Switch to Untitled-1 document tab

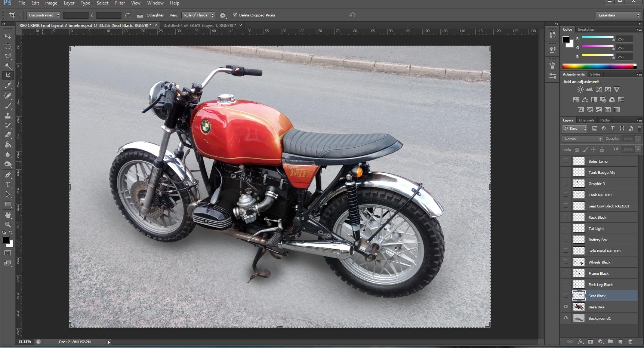click(x=200, y=25)
